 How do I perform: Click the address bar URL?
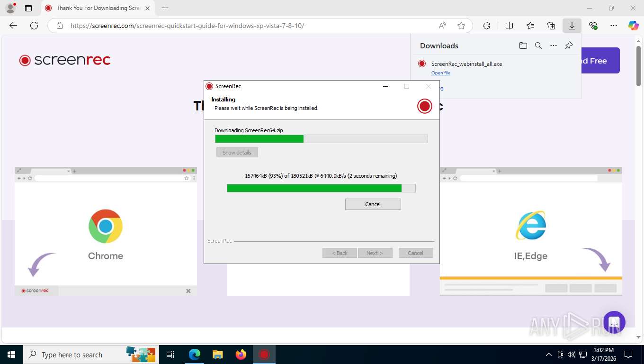187,26
